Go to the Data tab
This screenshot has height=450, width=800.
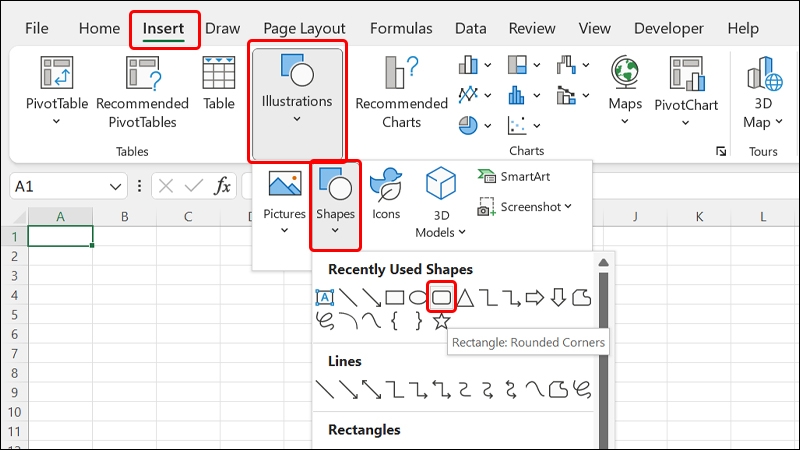[470, 28]
